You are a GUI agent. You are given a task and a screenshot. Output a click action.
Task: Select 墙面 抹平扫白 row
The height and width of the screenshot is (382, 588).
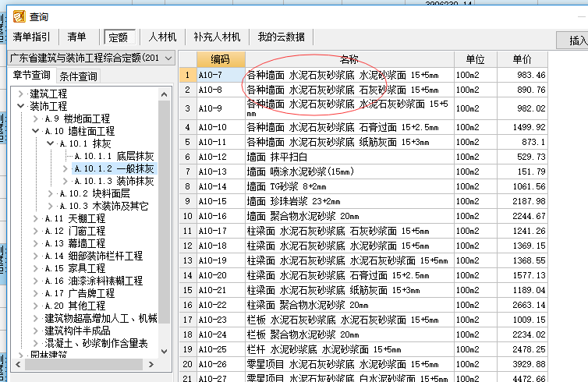tap(349, 157)
